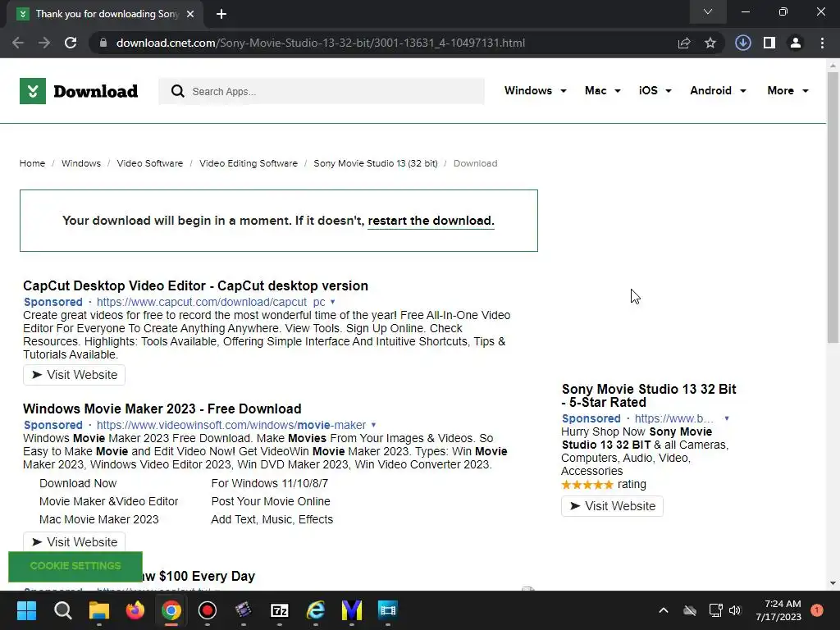Click 'Add Text, Music, Effects' sublink
840x630 pixels.
[x=272, y=519]
